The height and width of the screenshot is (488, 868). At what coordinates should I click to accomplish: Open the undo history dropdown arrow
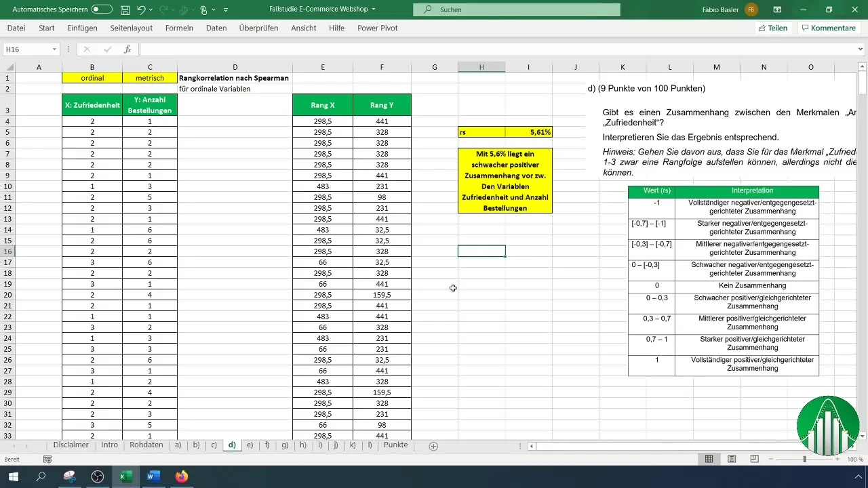pyautogui.click(x=153, y=10)
